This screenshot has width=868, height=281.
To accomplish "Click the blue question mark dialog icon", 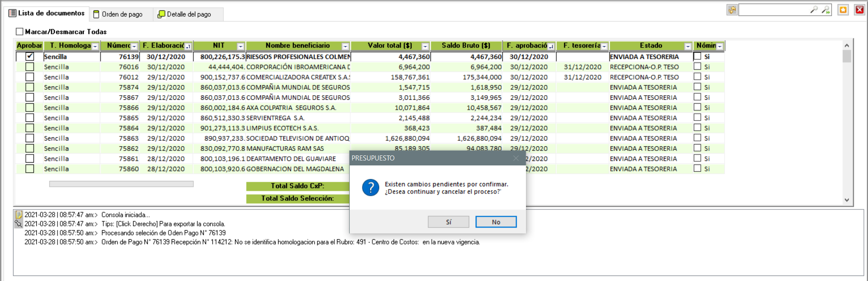I will click(x=371, y=188).
